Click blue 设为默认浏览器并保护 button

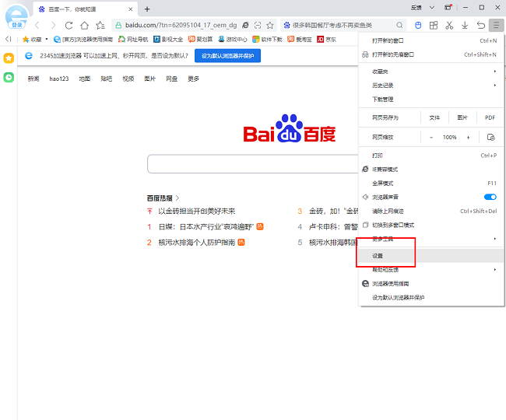pyautogui.click(x=227, y=56)
